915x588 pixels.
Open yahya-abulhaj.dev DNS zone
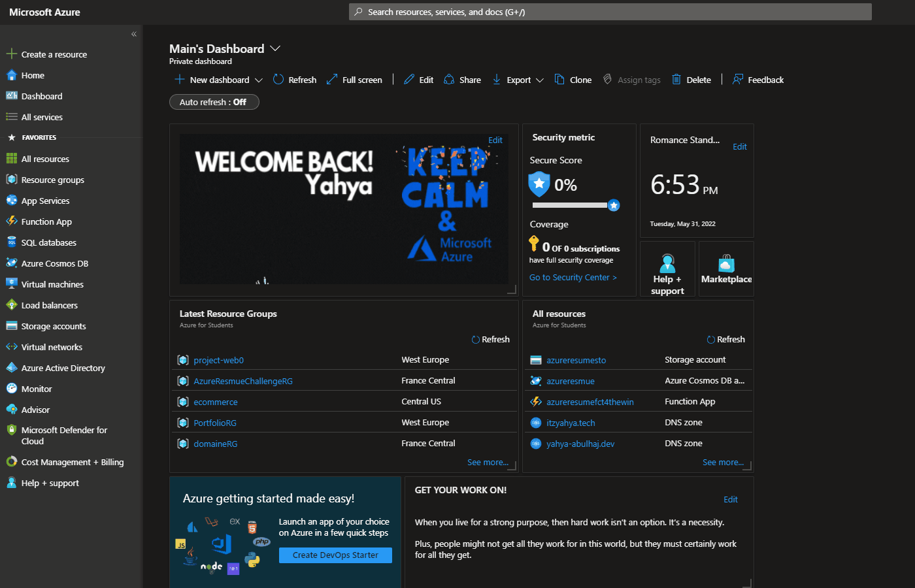580,444
